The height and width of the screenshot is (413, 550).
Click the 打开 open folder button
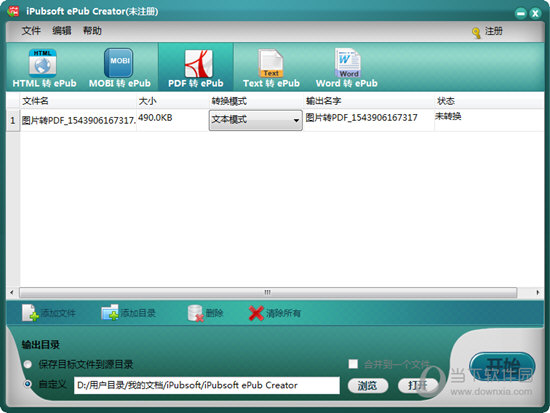pos(418,386)
